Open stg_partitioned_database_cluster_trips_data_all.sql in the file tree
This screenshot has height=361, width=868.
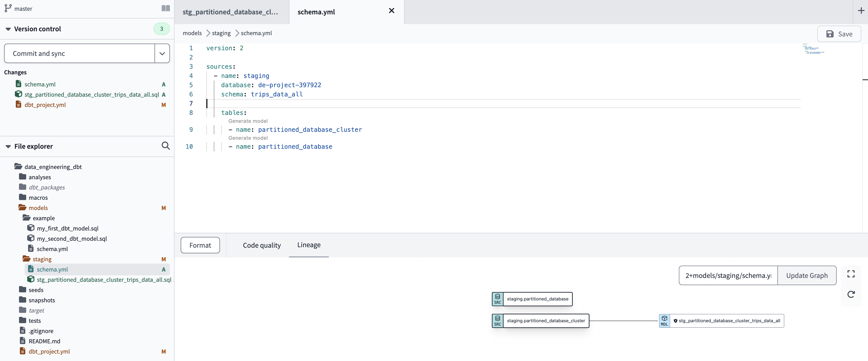(x=104, y=279)
